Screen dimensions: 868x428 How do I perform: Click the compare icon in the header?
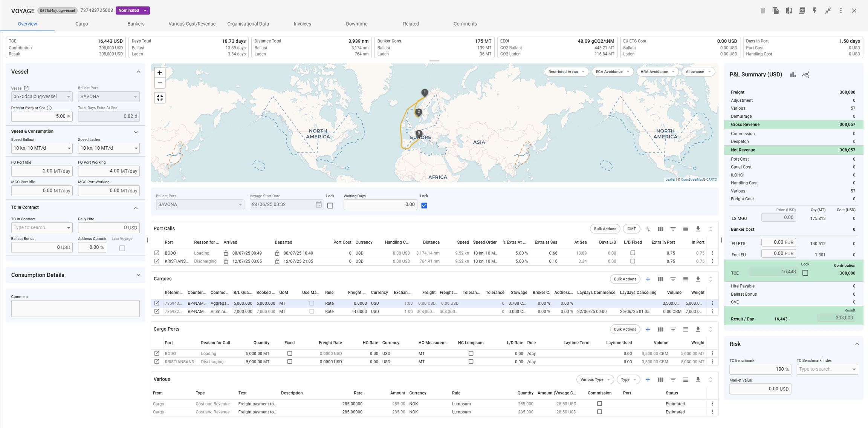[789, 11]
